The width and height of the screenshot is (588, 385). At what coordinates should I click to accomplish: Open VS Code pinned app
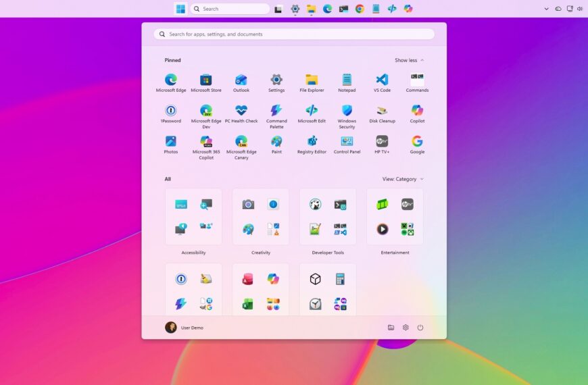[382, 83]
